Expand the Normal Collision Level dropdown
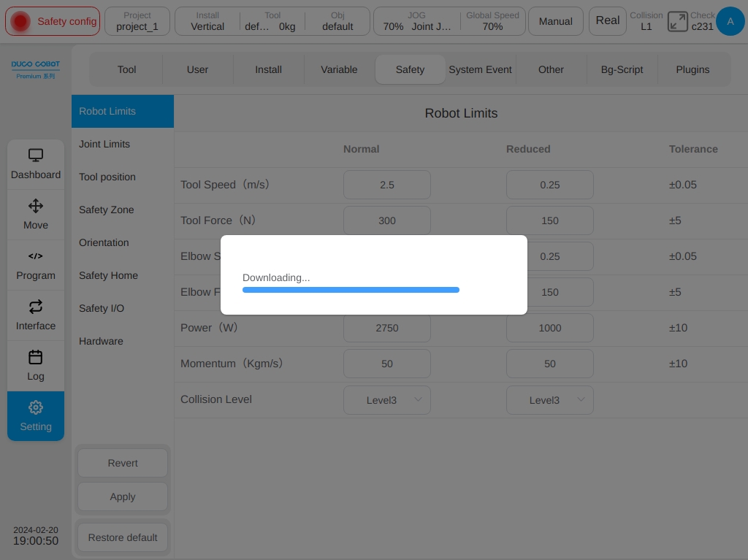Viewport: 748px width, 560px height. [387, 399]
